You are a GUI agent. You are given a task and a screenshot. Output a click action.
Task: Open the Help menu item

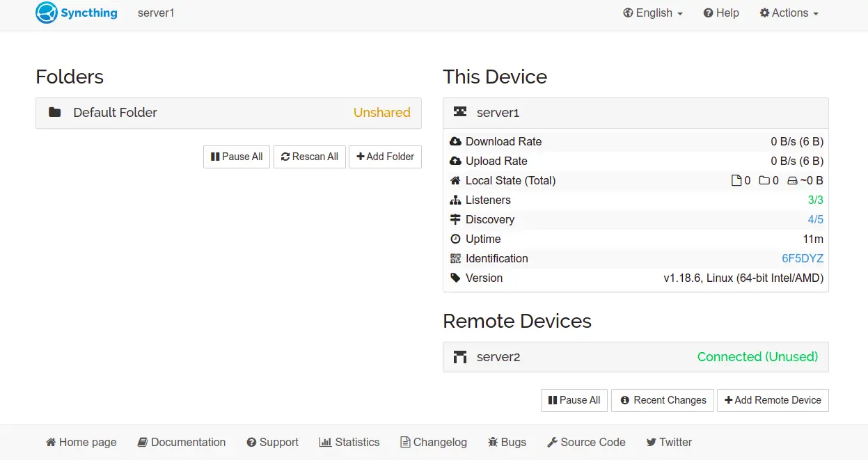721,13
